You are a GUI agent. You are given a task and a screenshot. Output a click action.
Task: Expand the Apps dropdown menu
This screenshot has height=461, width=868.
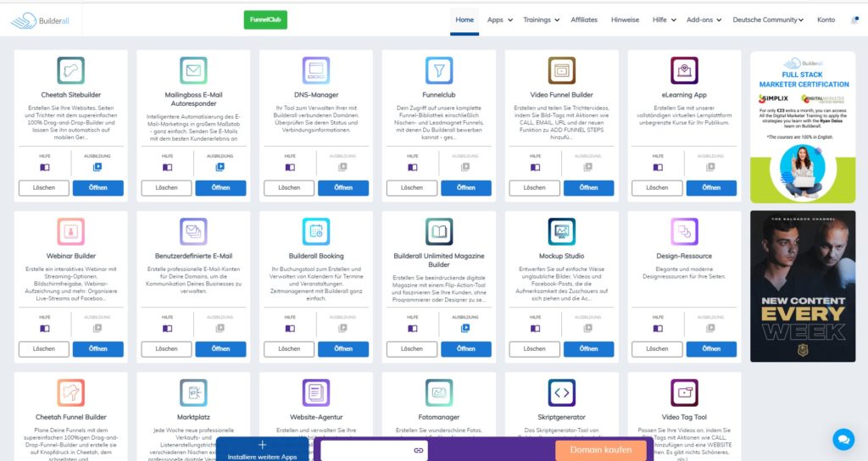click(x=500, y=20)
